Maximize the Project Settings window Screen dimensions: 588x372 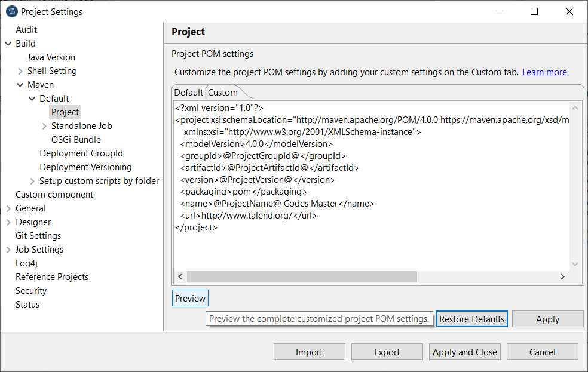point(534,11)
